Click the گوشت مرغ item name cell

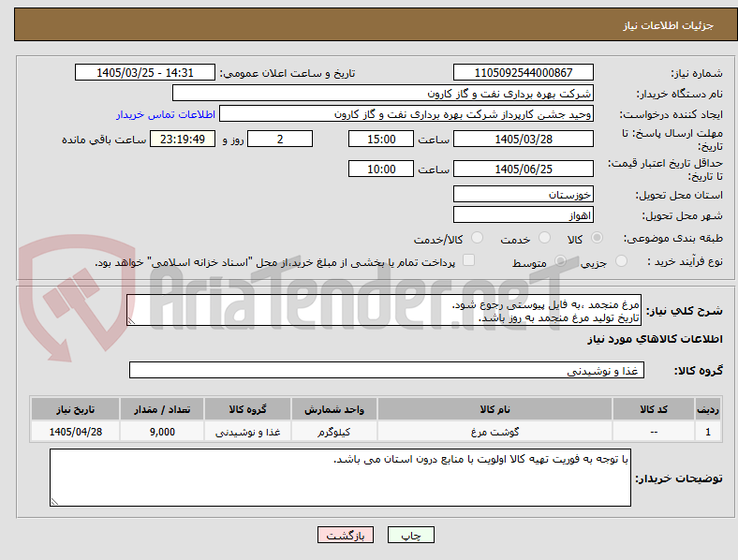coord(494,431)
